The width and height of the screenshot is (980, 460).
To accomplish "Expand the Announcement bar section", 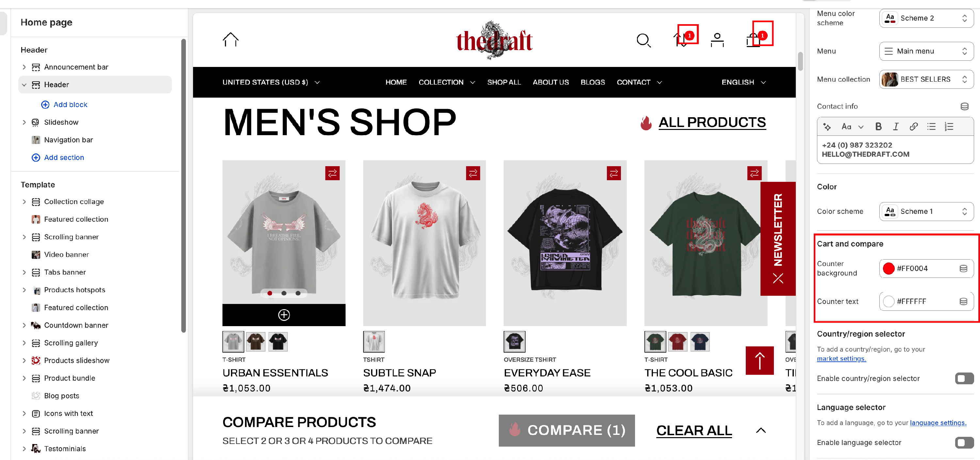I will [24, 67].
